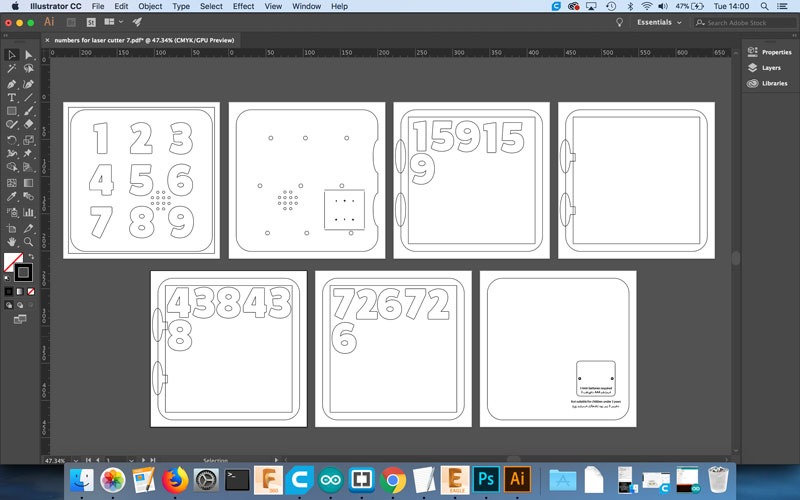
Task: Pick the Eyedropper tool
Action: click(x=12, y=196)
